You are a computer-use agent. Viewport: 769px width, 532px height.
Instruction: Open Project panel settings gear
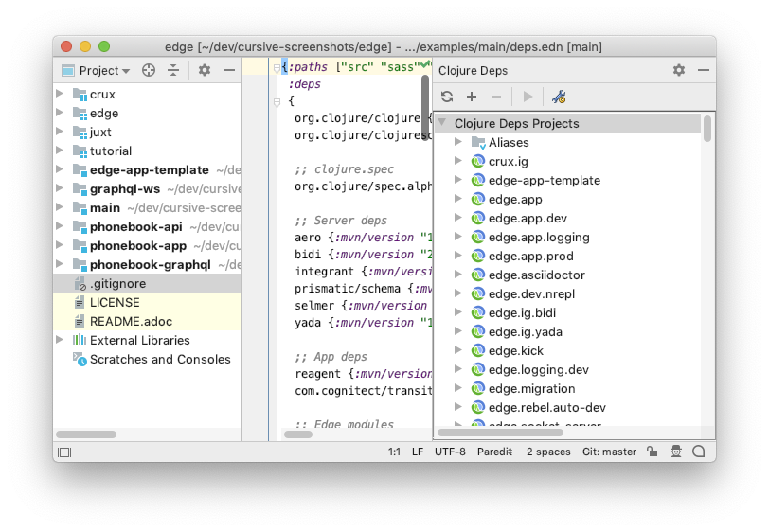point(204,71)
